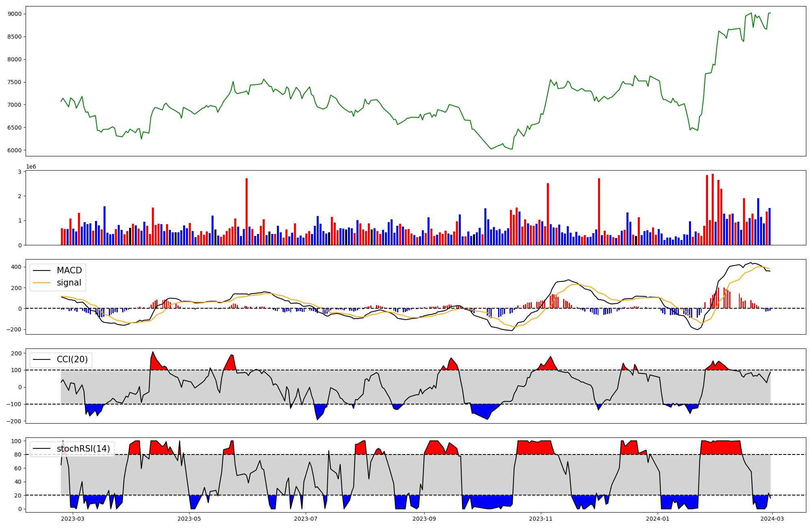812x528 pixels.
Task: Click the 2023-11 date tick label
Action: (541, 519)
